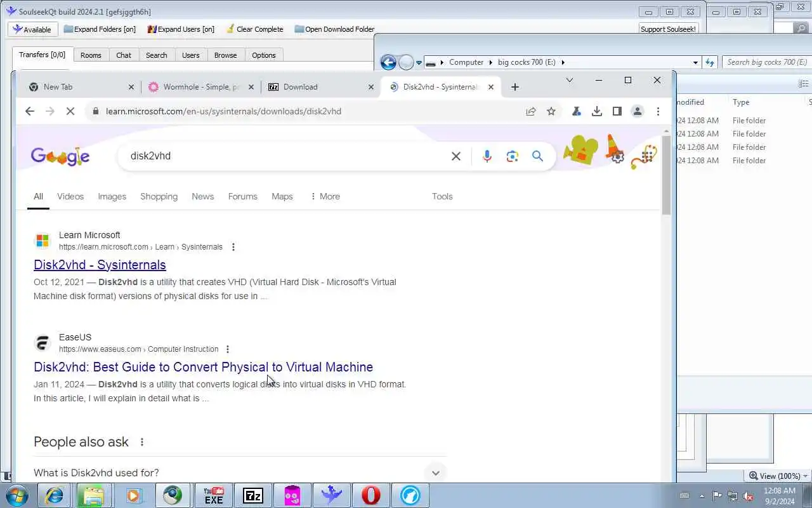Click the browser forward arrow

click(x=50, y=111)
